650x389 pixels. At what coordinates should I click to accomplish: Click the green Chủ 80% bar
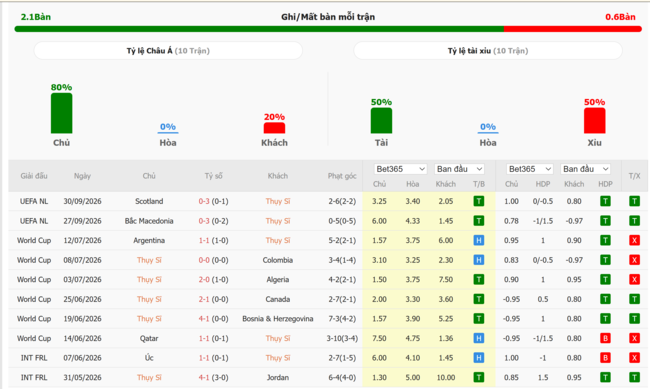[61, 113]
